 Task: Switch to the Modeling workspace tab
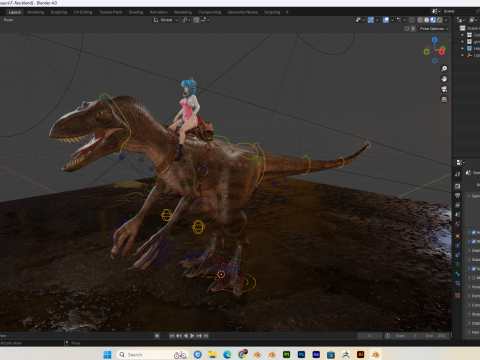(x=35, y=12)
